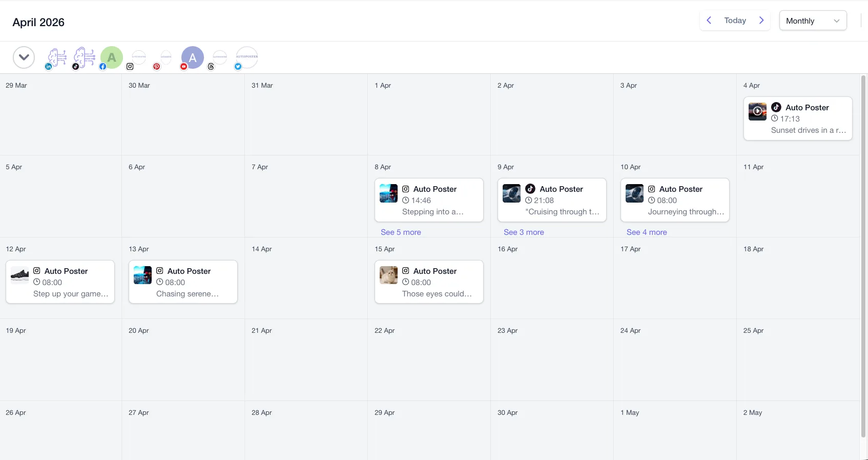Click See 4 more on 10 Apr
Screen dimensions: 868x460
click(647, 232)
